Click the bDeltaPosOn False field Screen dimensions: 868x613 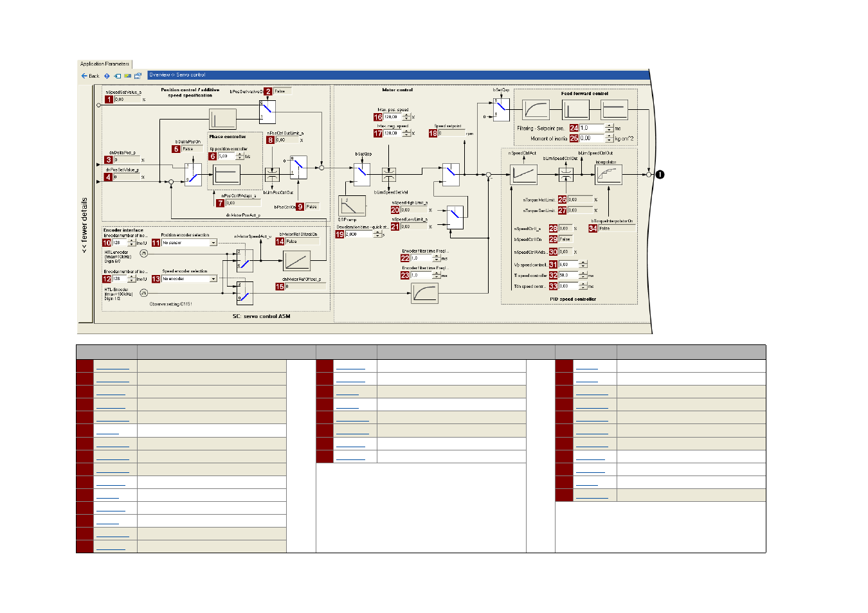click(x=192, y=149)
